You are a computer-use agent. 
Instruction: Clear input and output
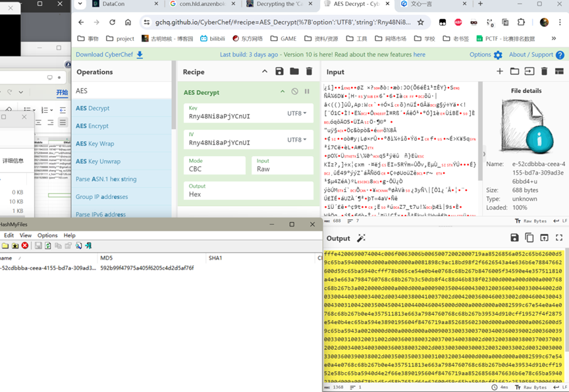[x=544, y=71]
